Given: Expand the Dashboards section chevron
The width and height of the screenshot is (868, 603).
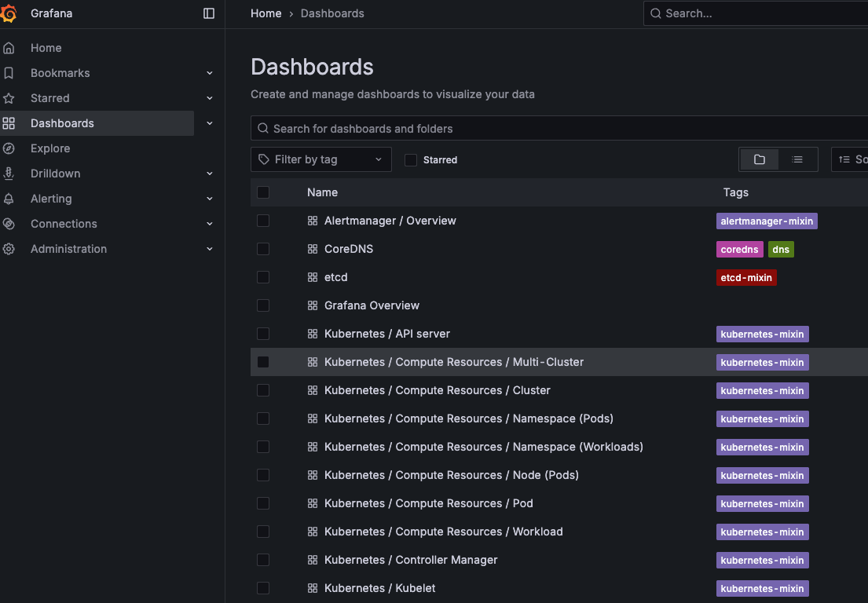Looking at the screenshot, I should [210, 123].
